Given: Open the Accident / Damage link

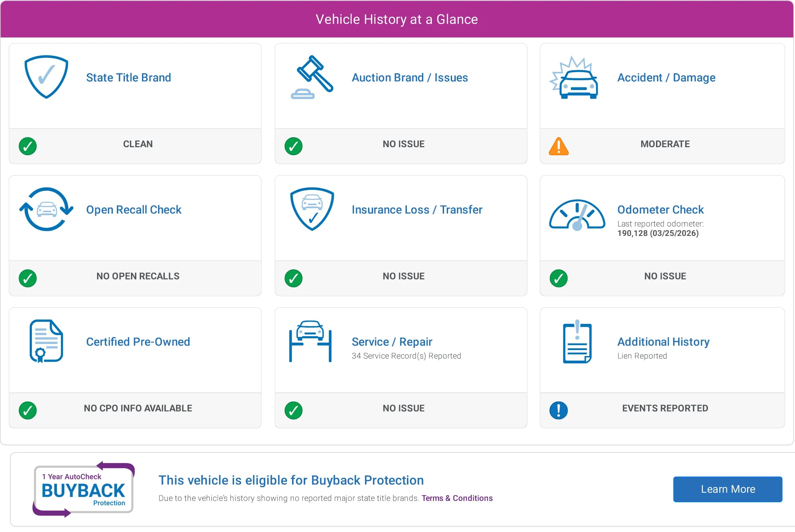Looking at the screenshot, I should (x=666, y=78).
